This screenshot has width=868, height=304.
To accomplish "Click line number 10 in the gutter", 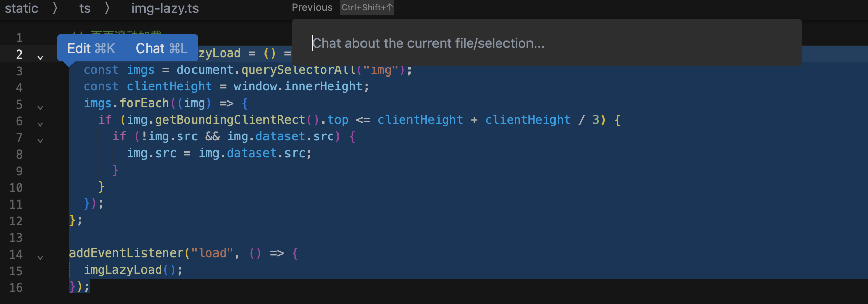I will [x=16, y=188].
